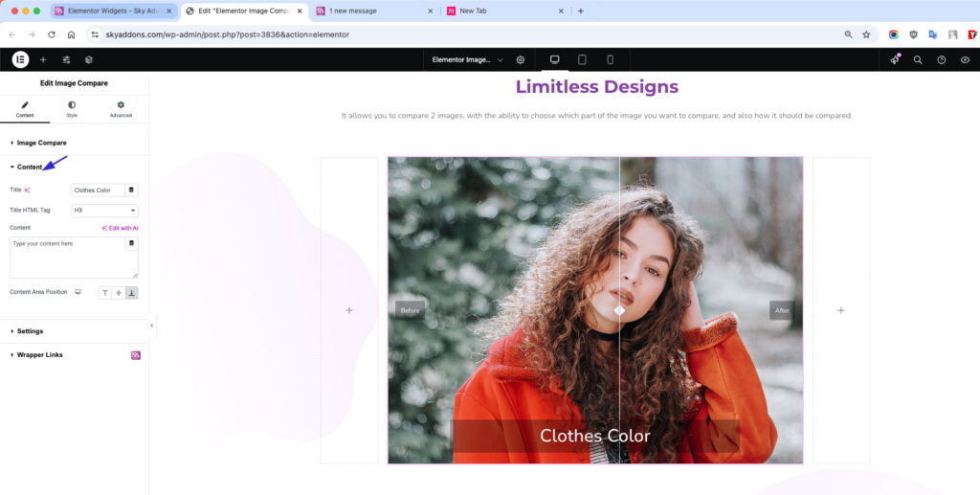Switch to desktop preview mode

point(554,59)
